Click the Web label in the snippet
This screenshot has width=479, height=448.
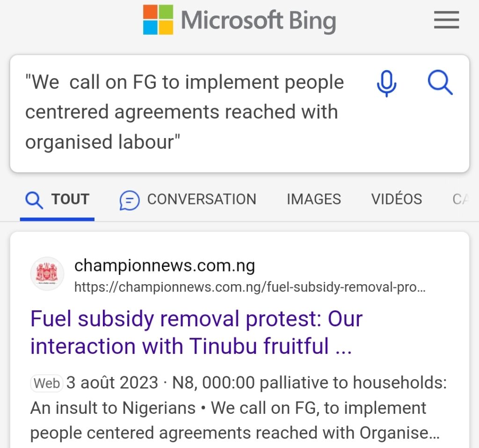point(47,383)
